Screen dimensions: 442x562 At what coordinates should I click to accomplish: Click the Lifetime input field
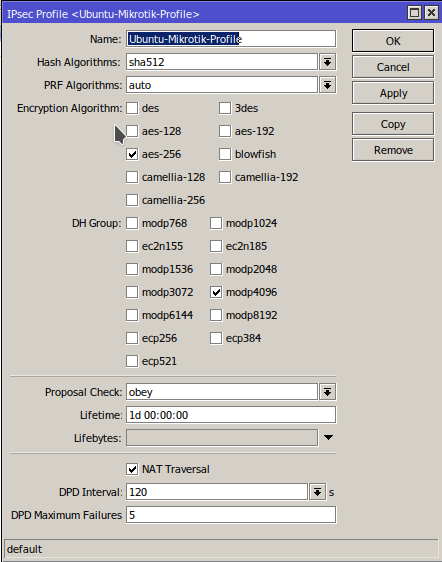click(x=231, y=415)
